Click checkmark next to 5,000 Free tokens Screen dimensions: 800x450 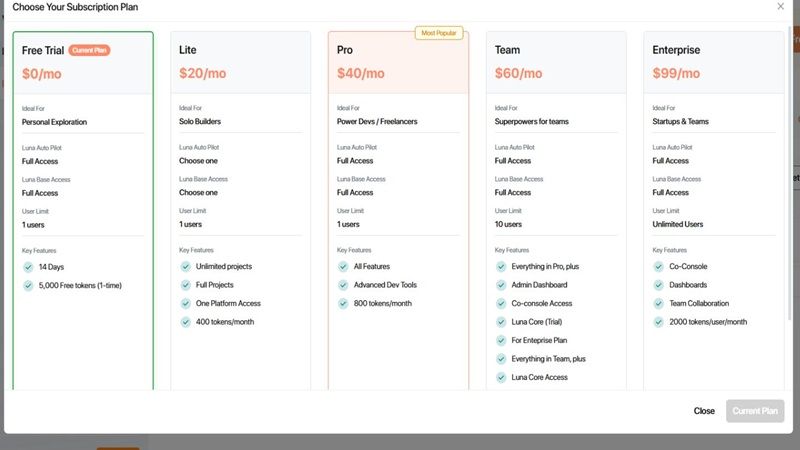(x=28, y=286)
